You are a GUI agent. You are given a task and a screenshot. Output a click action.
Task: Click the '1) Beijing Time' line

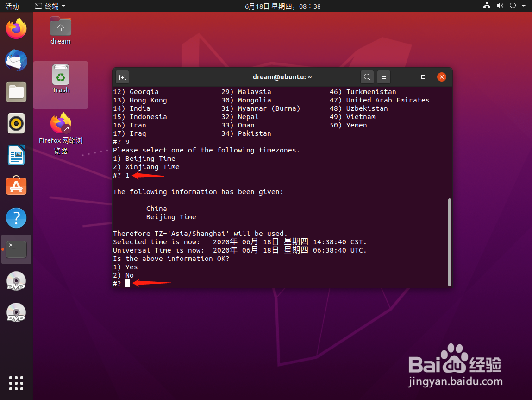[144, 159]
